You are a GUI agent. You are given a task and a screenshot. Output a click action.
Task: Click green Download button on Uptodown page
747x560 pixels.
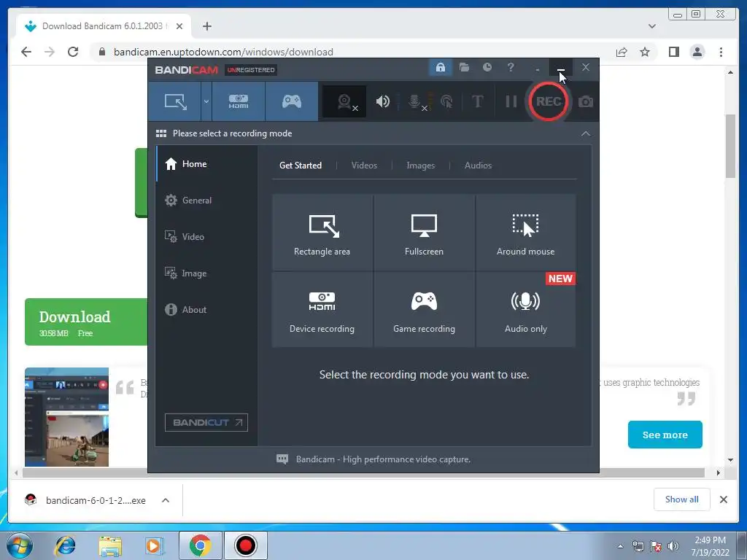point(86,322)
